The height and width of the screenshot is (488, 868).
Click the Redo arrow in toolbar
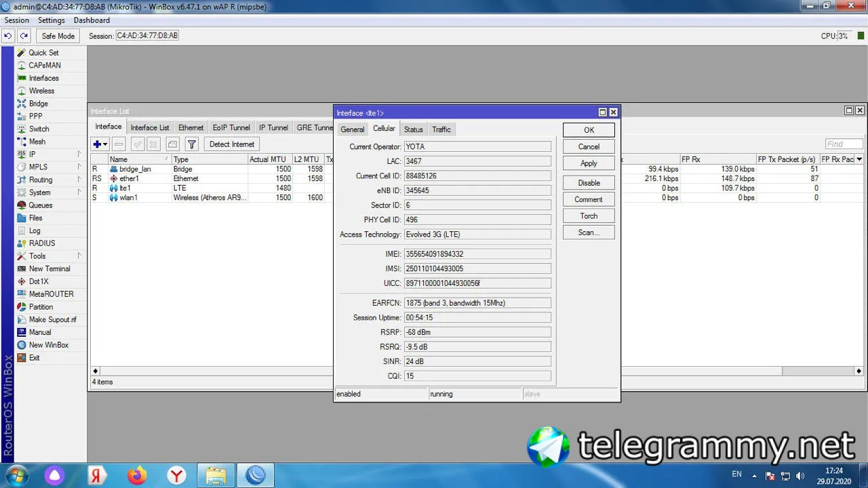(24, 36)
